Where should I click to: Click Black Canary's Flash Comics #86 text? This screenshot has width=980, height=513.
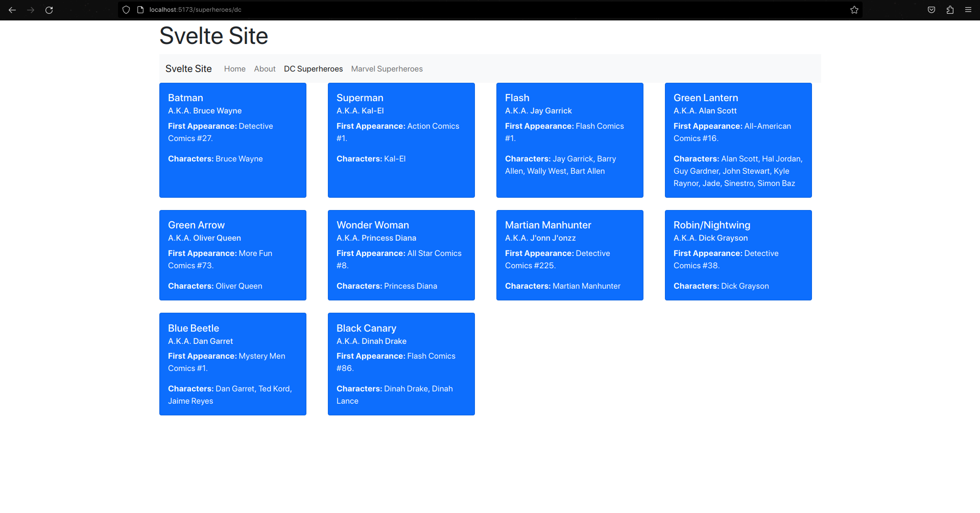click(396, 362)
